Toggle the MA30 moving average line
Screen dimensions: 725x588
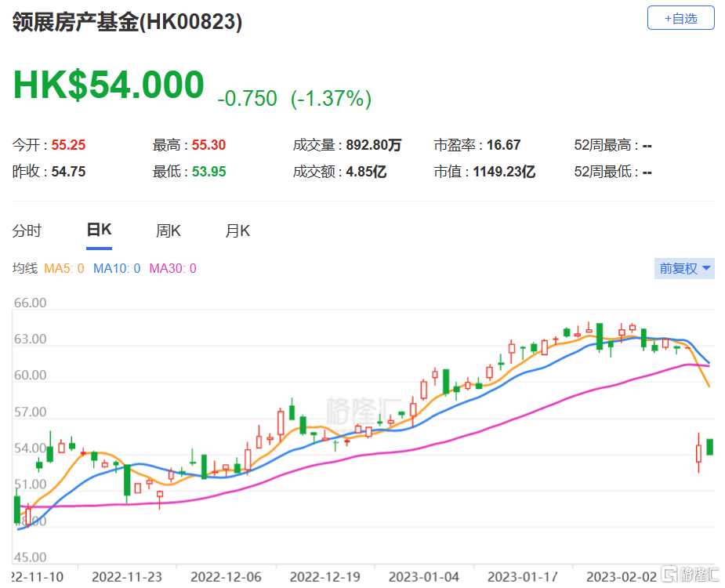click(173, 268)
